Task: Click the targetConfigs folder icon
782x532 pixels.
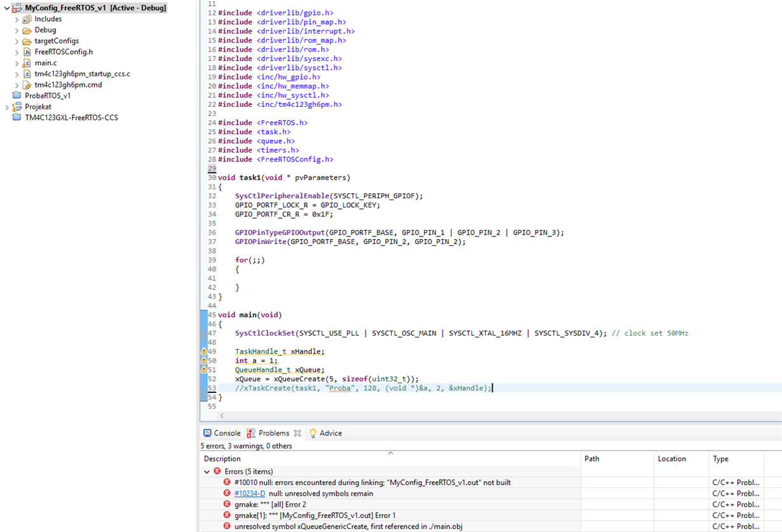Action: pos(27,41)
